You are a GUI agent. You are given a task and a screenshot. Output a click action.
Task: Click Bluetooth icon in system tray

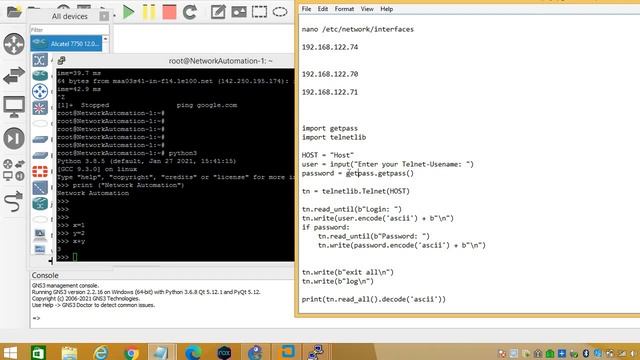[586, 353]
